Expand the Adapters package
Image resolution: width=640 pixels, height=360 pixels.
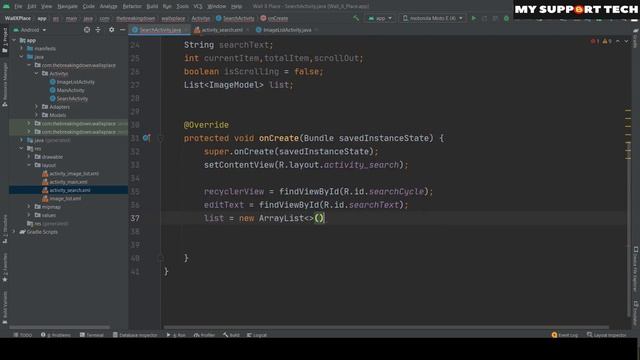click(36, 107)
